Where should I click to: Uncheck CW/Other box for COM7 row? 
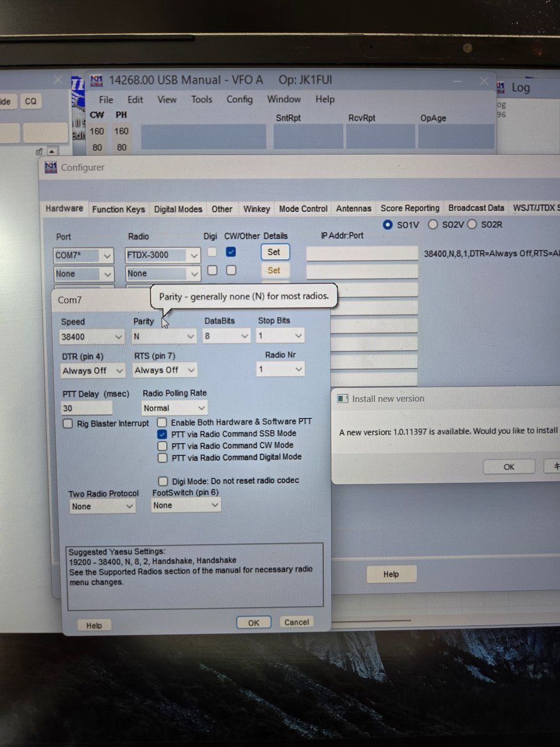pos(231,252)
